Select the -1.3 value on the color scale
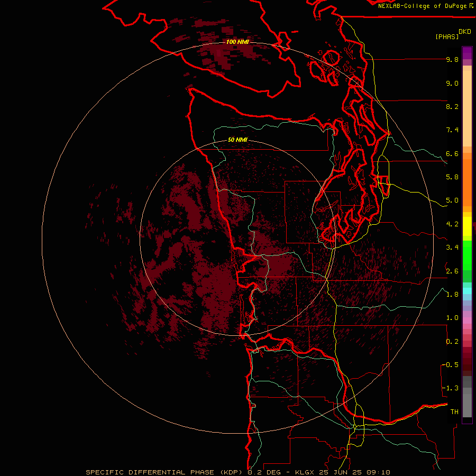This screenshot has height=476, width=476. click(x=450, y=388)
